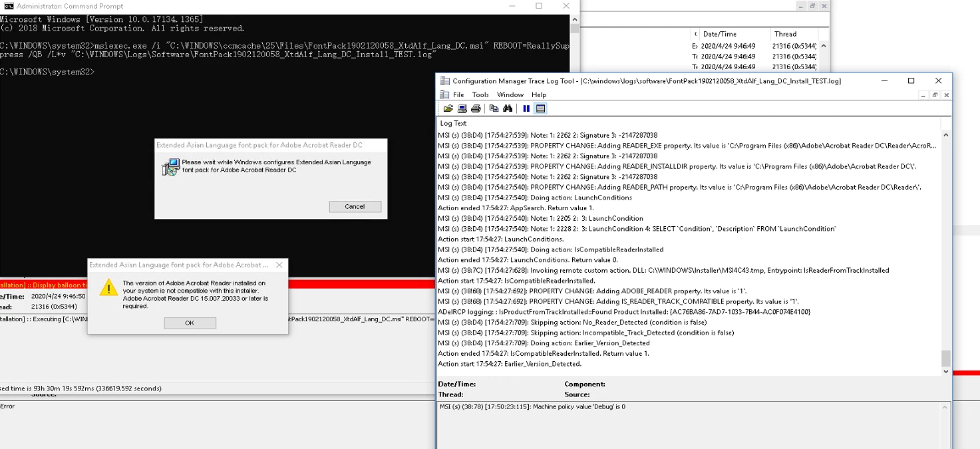Click the Command Prompt title bar icon

pyautogui.click(x=9, y=6)
